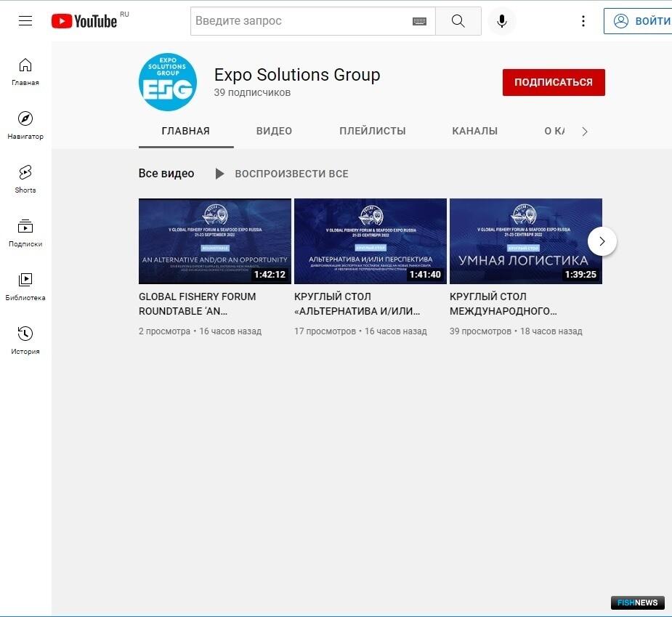
Task: Open the hamburger guide menu
Action: pyautogui.click(x=25, y=21)
